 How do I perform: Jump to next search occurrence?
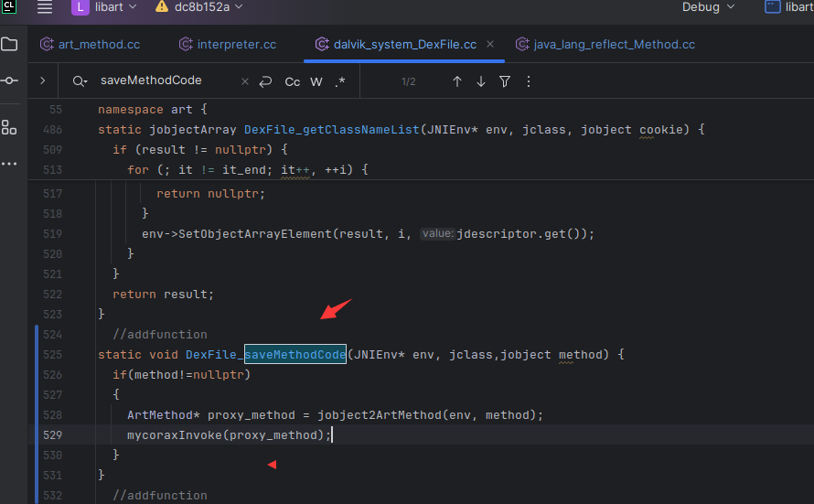[481, 81]
